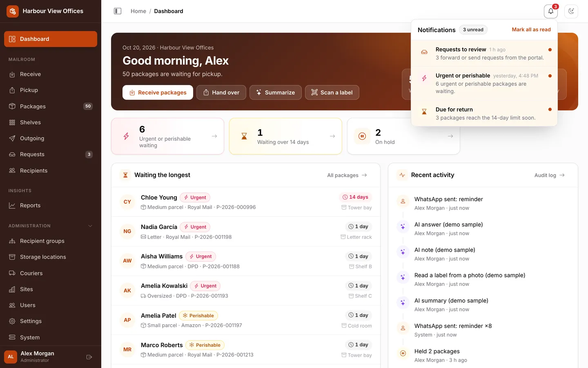Switch to dark mode with moon icon

pyautogui.click(x=571, y=11)
